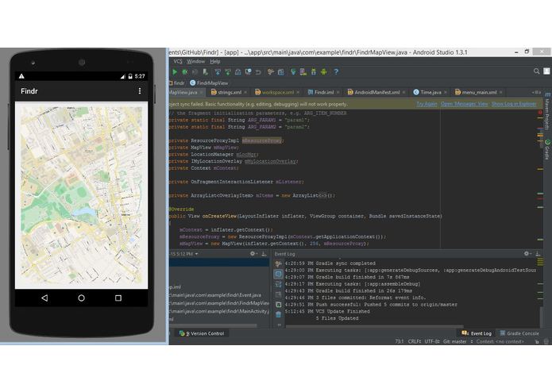The image size is (552, 392).
Task: Open the Findr app overflow menu dots
Action: 140,91
